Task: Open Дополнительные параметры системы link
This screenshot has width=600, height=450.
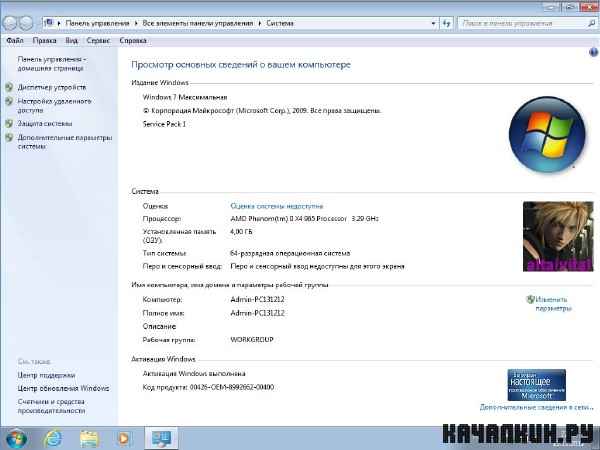Action: point(65,142)
